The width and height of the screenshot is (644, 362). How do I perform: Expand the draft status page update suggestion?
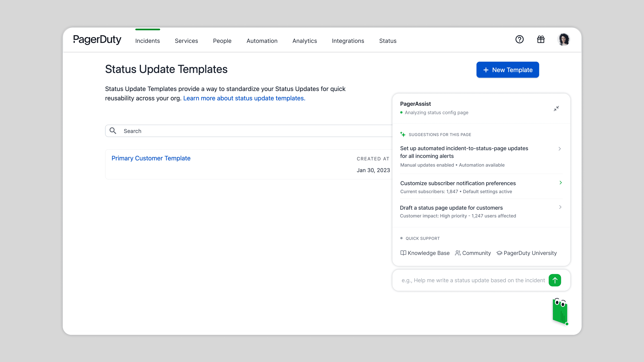pos(560,207)
